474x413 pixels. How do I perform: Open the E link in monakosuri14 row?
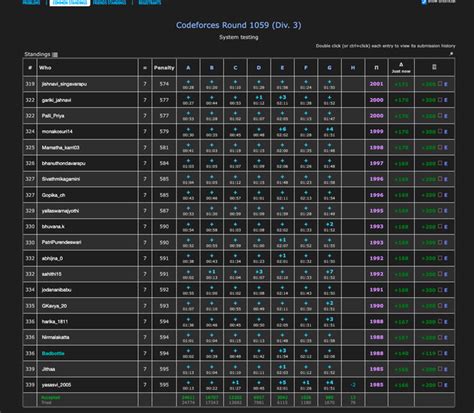446,132
